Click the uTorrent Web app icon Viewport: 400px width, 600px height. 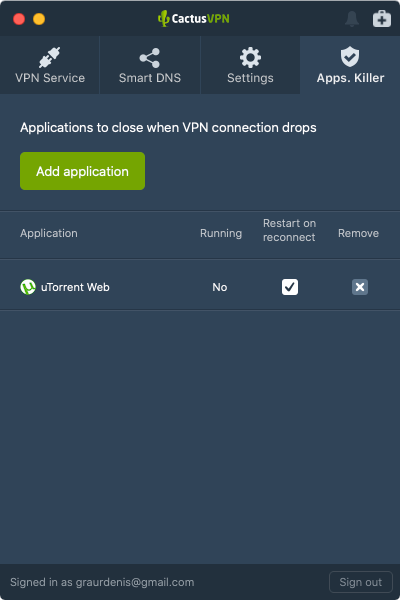[x=28, y=287]
